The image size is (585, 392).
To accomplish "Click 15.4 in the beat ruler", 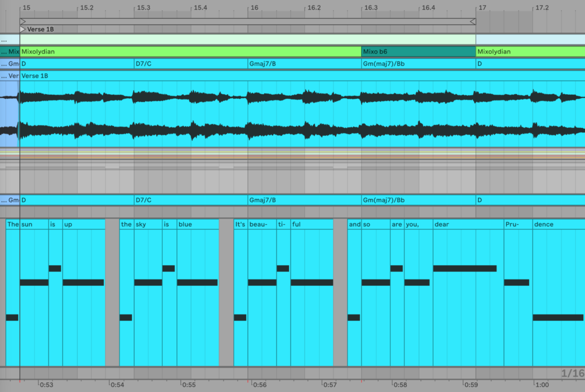I will (201, 7).
